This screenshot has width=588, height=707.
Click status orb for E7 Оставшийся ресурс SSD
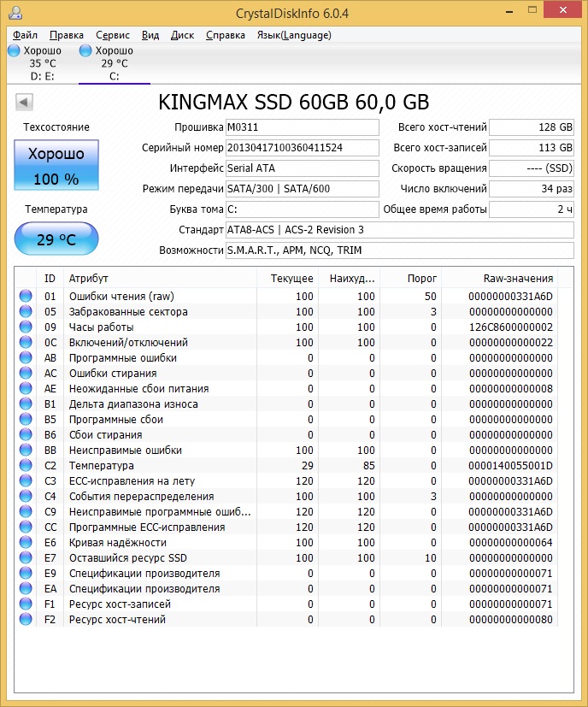(26, 557)
